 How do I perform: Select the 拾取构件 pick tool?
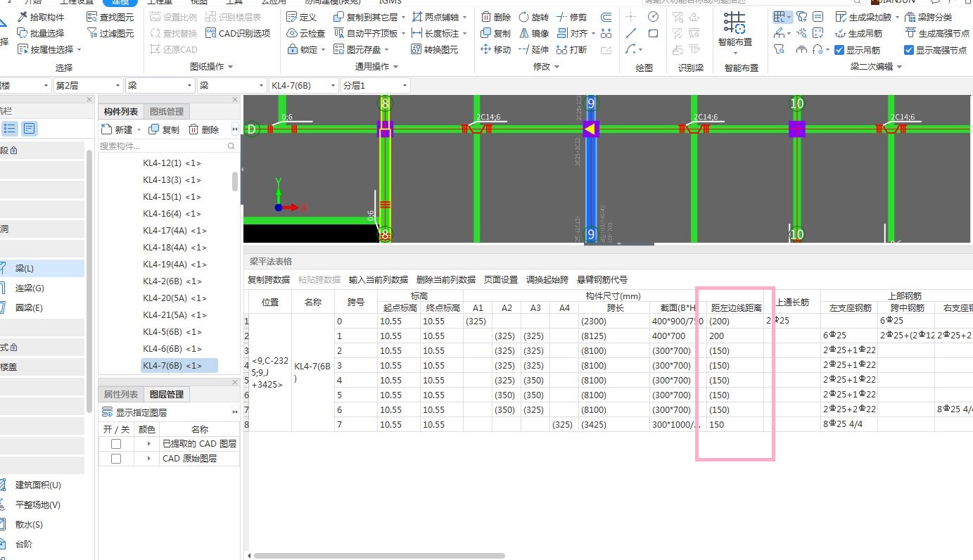coord(41,16)
